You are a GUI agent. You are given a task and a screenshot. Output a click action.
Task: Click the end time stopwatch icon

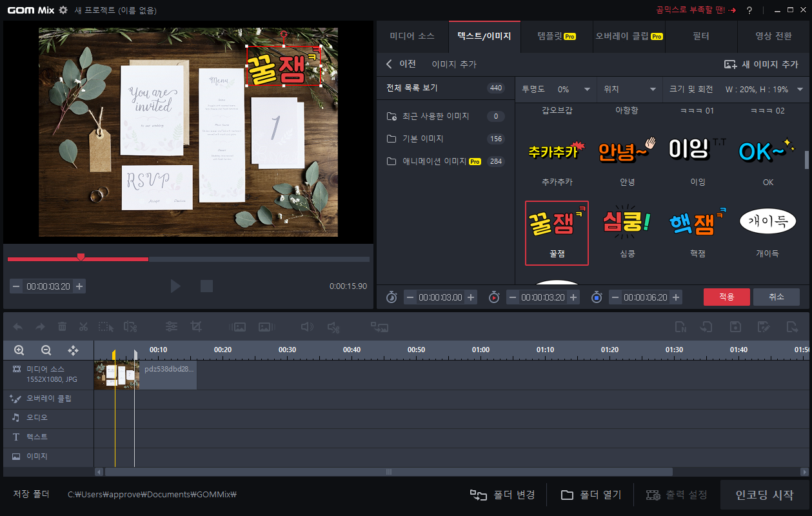(597, 297)
